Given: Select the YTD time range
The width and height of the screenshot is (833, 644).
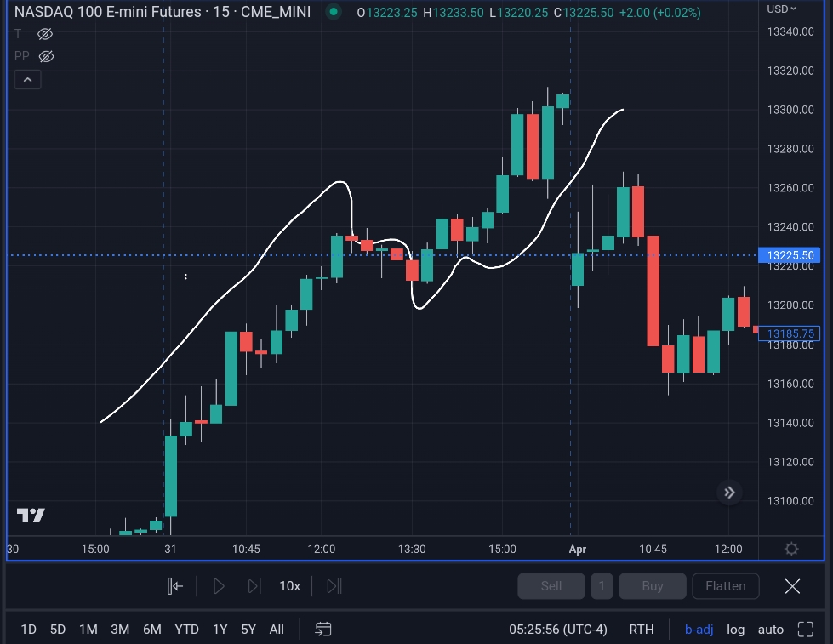Looking at the screenshot, I should point(186,630).
